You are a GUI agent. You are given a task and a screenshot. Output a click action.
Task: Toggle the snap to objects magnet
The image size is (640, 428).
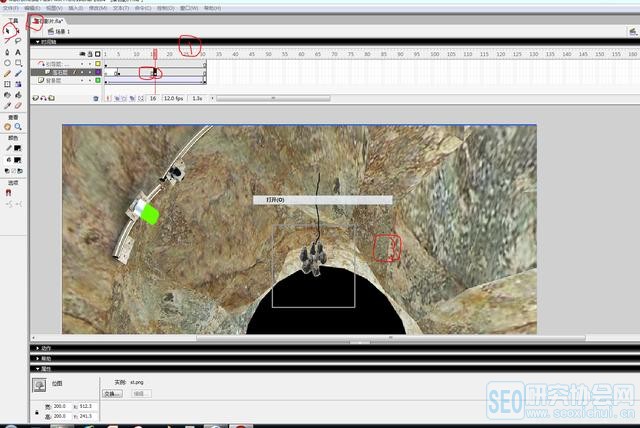pyautogui.click(x=9, y=193)
